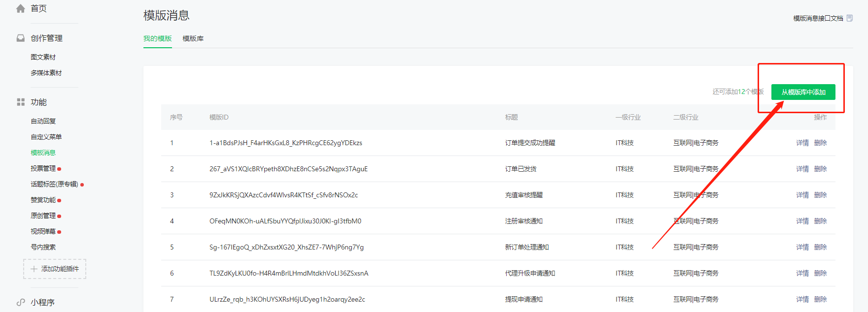Click template ID TL9ZdKyLKU0fo-H4R4mBrlLHmdMtdkhVoLI36ZSxsnA

tap(289, 273)
